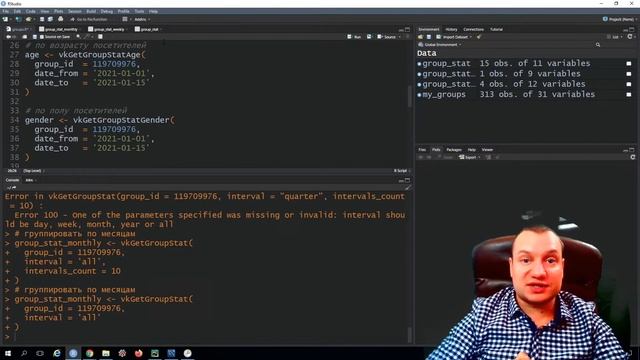
Task: Open the (Top Level) code section selector
Action: click(33, 171)
